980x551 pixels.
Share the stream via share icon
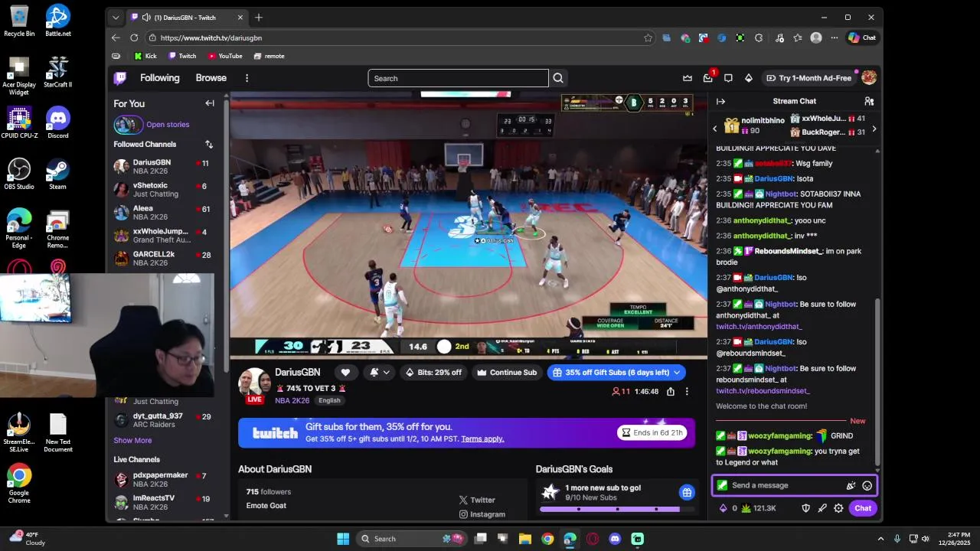click(x=671, y=391)
